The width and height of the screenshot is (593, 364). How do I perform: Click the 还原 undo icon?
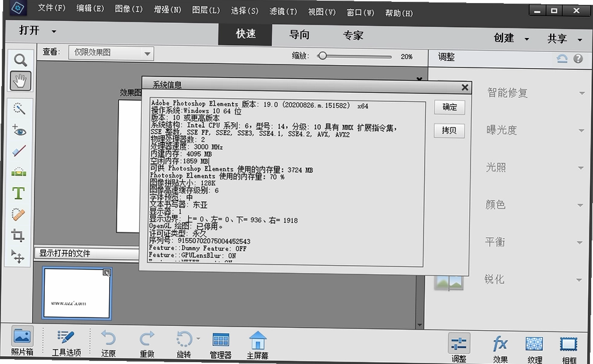[109, 343]
